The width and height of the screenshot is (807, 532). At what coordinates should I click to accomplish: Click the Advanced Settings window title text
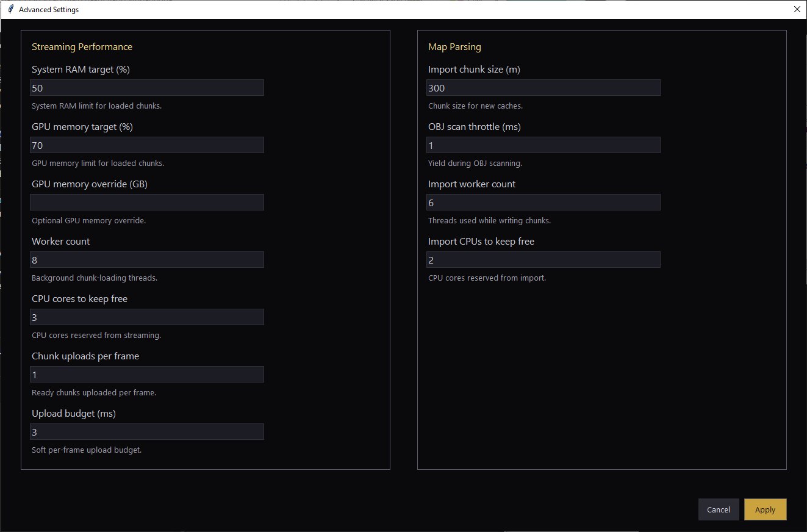[x=49, y=10]
